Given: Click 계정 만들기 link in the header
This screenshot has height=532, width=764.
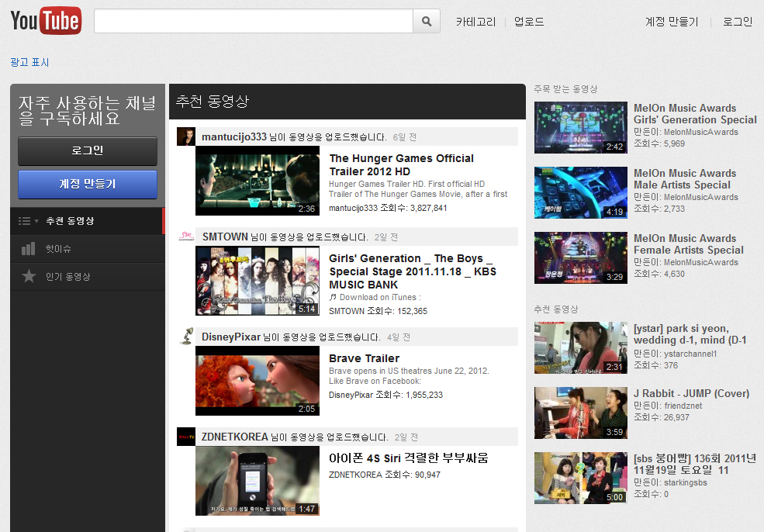Looking at the screenshot, I should click(x=672, y=22).
